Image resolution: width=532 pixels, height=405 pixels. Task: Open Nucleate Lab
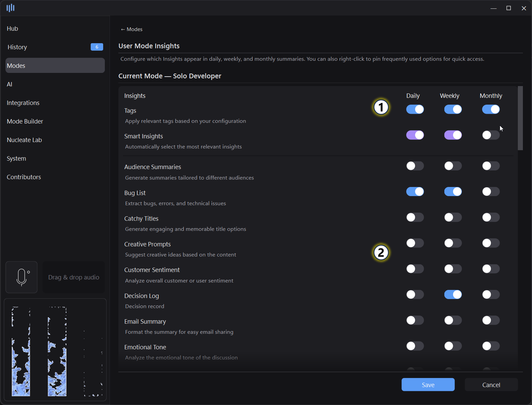(x=55, y=140)
